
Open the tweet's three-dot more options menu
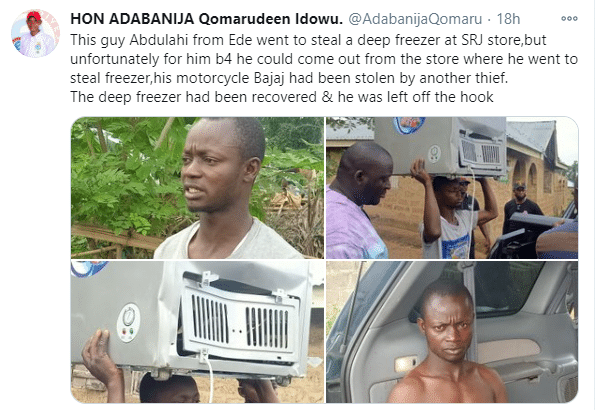click(x=569, y=18)
